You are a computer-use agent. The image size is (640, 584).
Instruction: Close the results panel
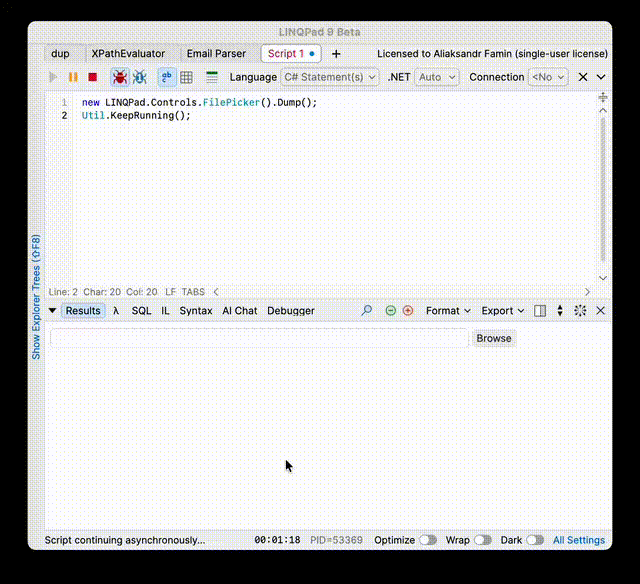pos(600,311)
